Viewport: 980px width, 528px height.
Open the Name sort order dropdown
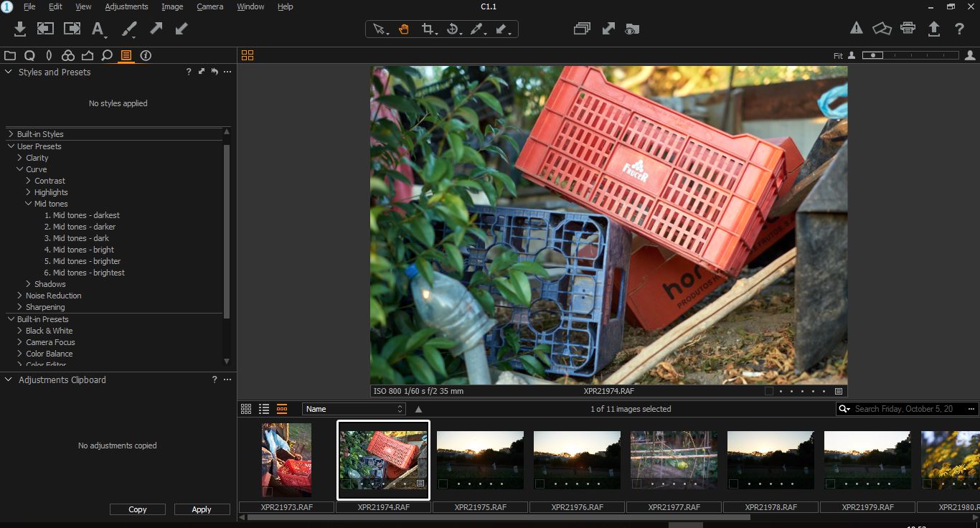click(x=354, y=409)
